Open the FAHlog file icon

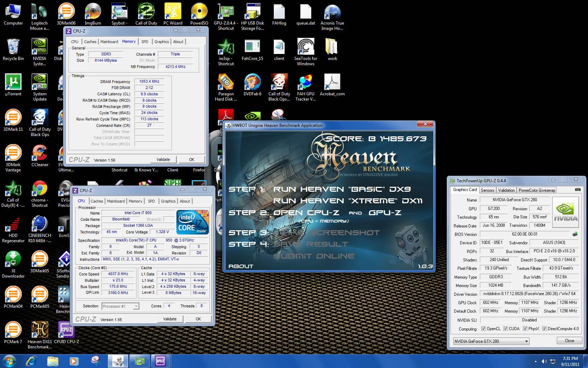point(279,14)
